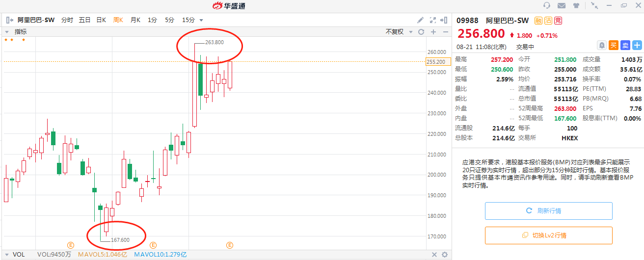This screenshot has width=644, height=260.
Task: Set a price alert with the bell icon
Action: (x=602, y=45)
